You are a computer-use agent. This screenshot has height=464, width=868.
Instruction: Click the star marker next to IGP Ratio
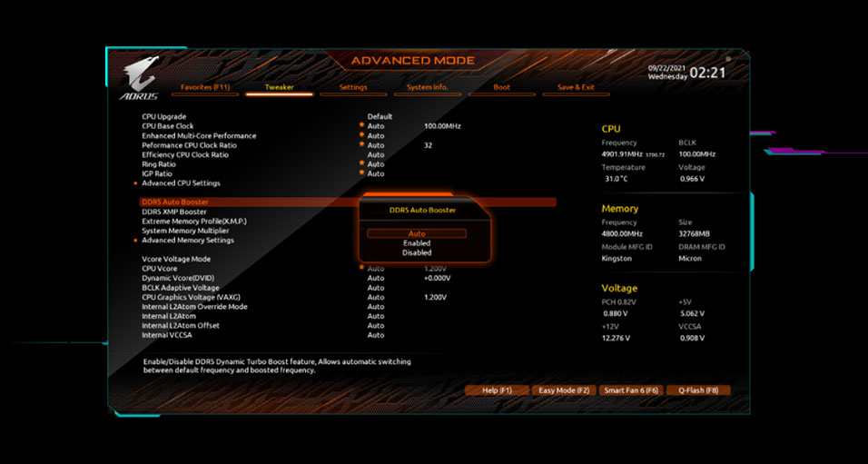point(361,173)
